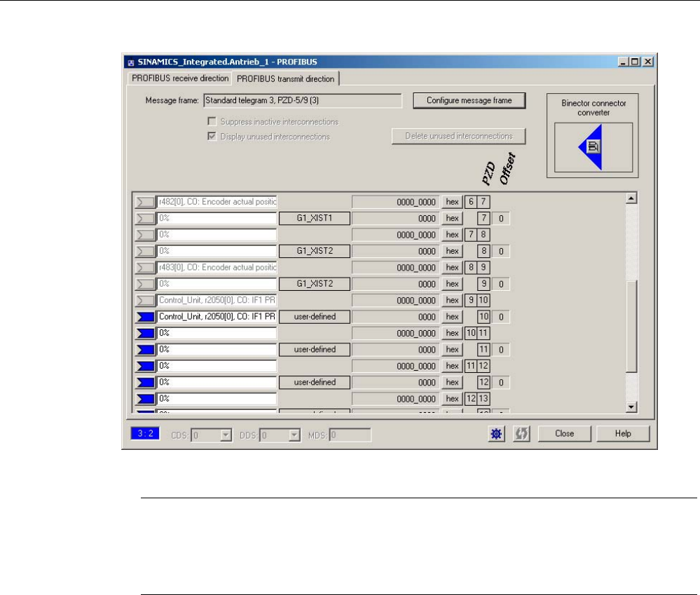
Task: Click user-defined button in PZD 12 row
Action: [x=315, y=383]
